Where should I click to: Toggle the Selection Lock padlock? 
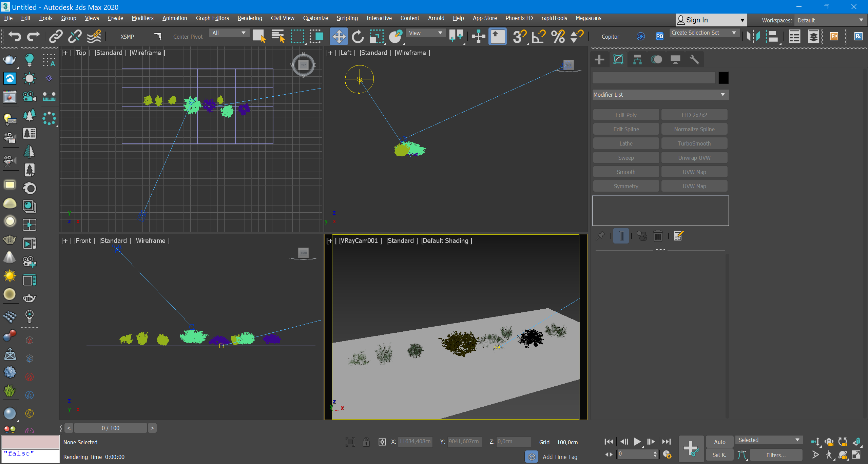coord(366,442)
